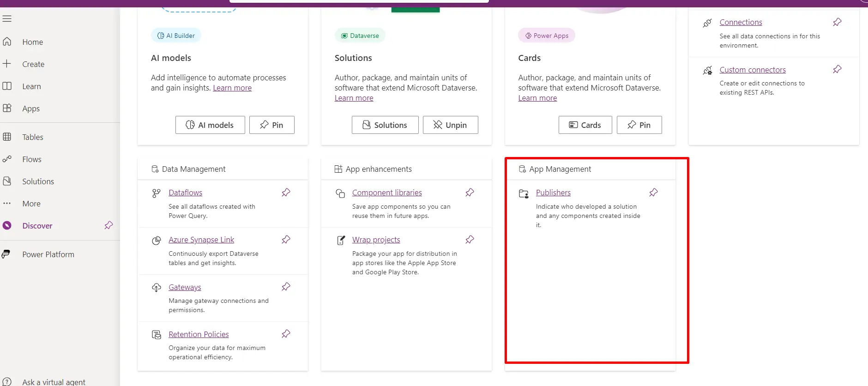Click the AI Builder tag
Screen dimensions: 868x386
[176, 36]
